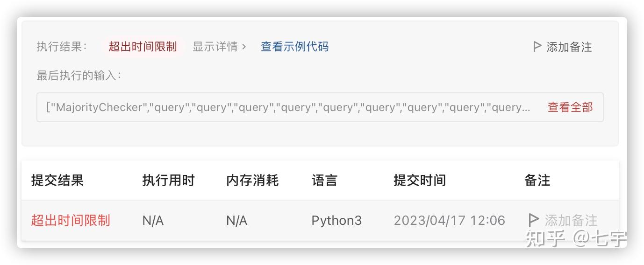This screenshot has width=644, height=265.
Task: Click the 内存消耗 column header
Action: tap(252, 181)
